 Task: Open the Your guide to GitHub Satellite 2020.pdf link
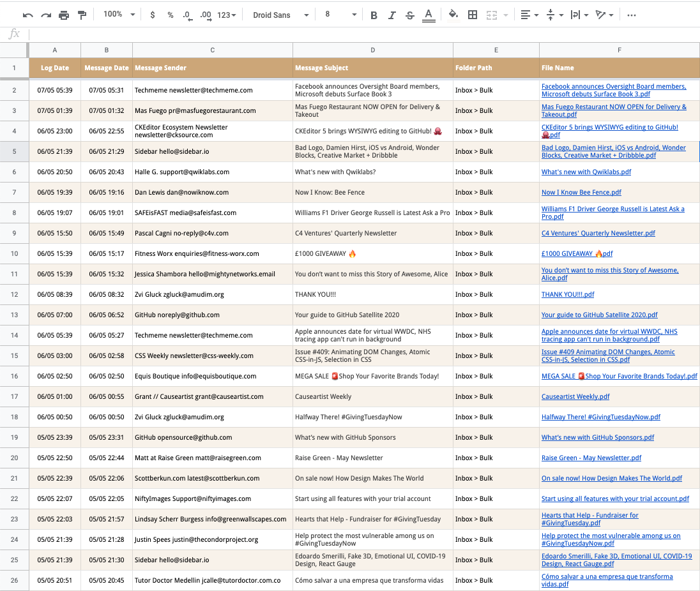click(x=600, y=315)
